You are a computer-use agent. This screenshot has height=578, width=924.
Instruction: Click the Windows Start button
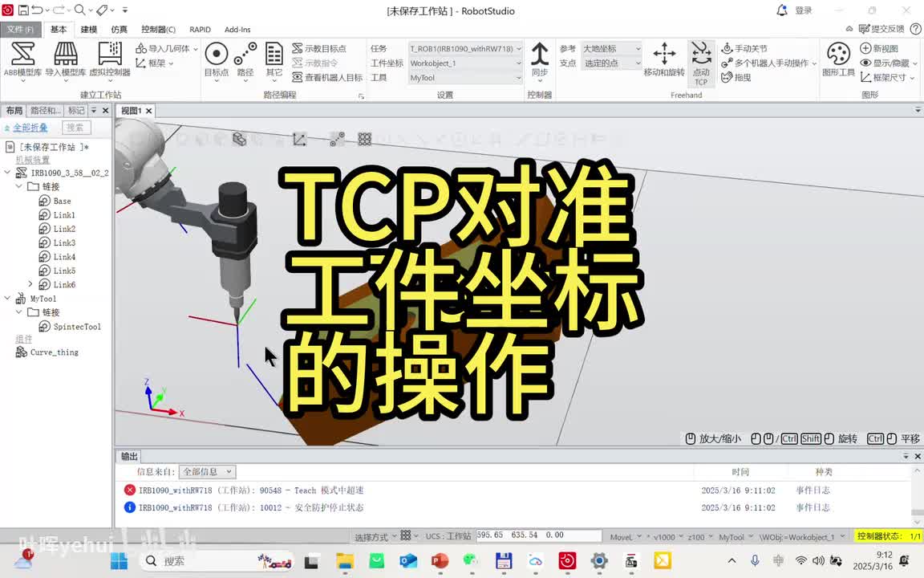pyautogui.click(x=119, y=561)
